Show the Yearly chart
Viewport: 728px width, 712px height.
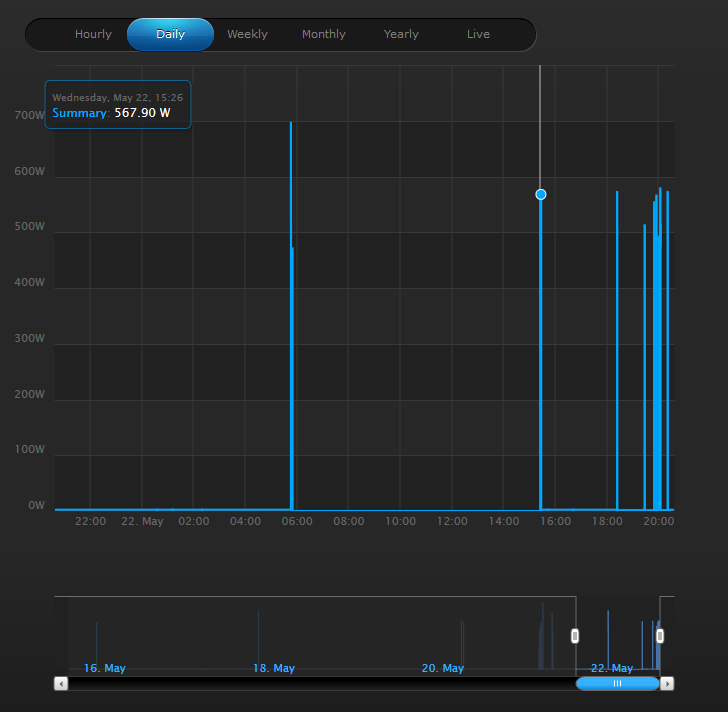401,34
